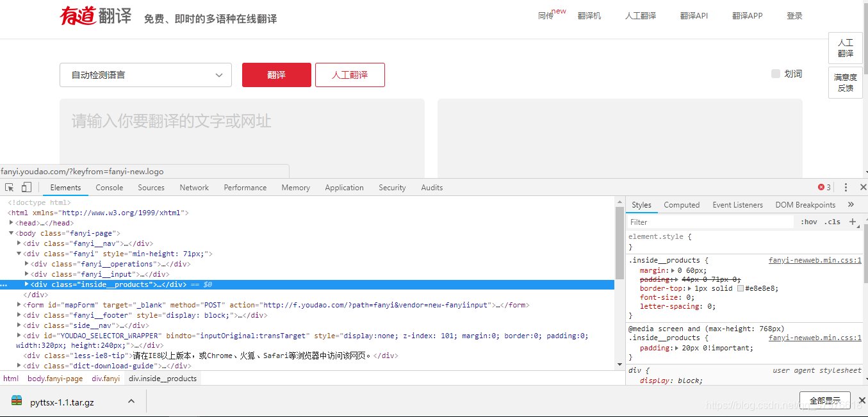Expand div fanyi__operations node
This screenshot has width=868, height=417.
27,264
